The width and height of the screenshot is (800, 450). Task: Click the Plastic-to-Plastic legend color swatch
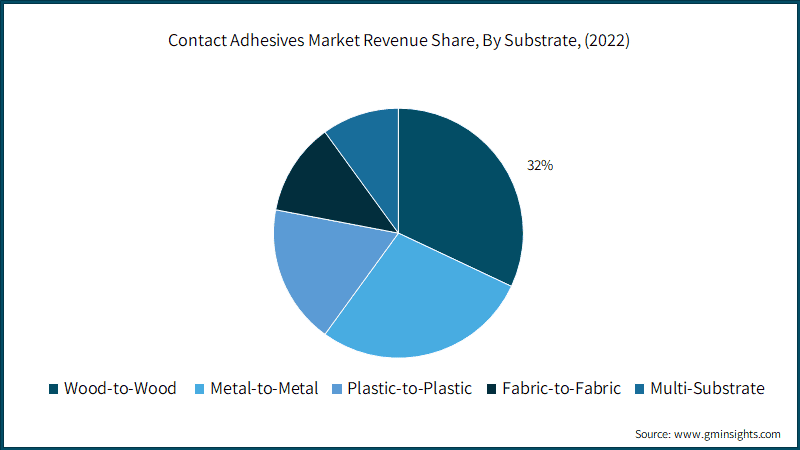(337, 389)
